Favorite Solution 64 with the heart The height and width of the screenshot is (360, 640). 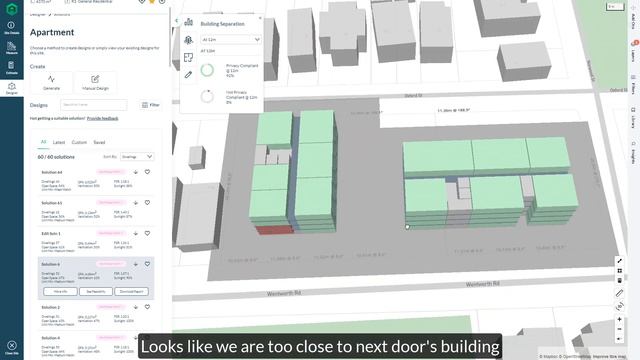(x=147, y=172)
